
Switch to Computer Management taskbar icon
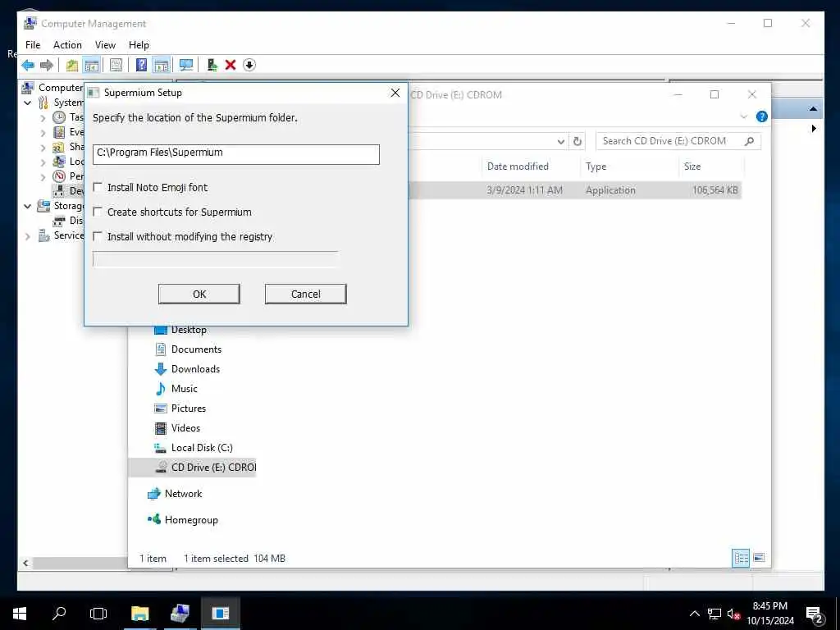point(180,613)
